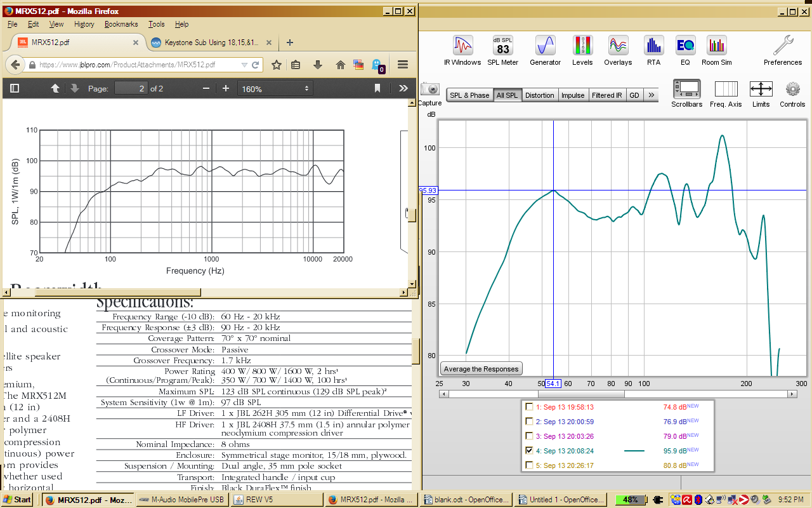Select the Impulse graph tab
Image resolution: width=812 pixels, height=508 pixels.
click(x=573, y=95)
